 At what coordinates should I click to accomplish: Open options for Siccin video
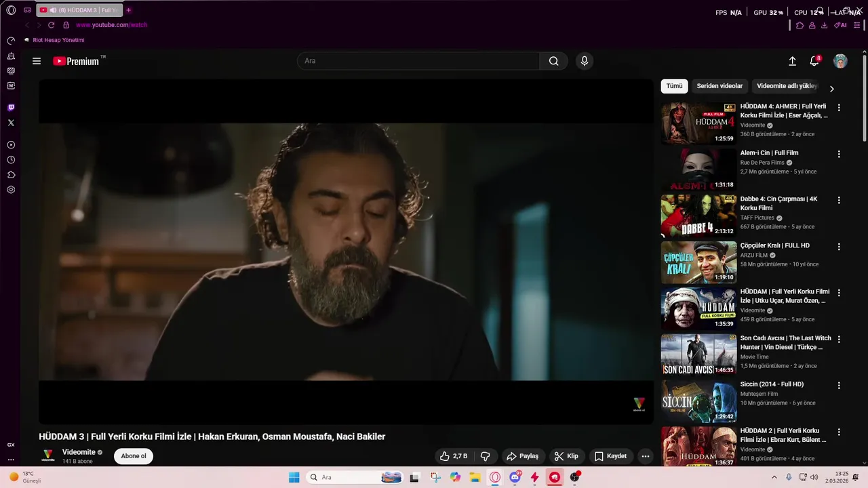click(x=839, y=385)
